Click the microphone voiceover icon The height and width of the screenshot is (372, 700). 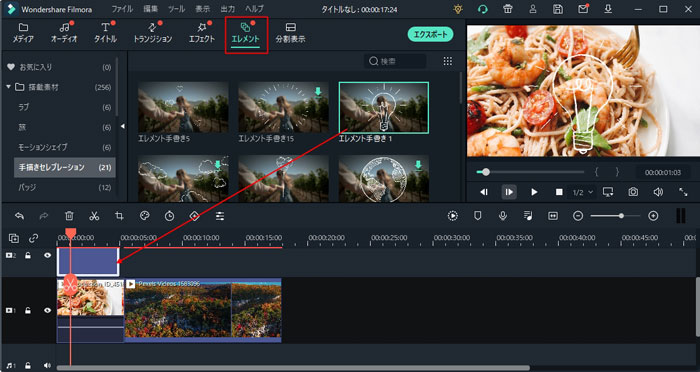pos(503,216)
